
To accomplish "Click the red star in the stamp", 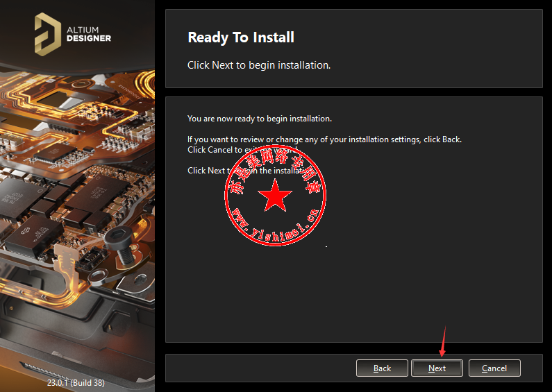I will coord(275,196).
